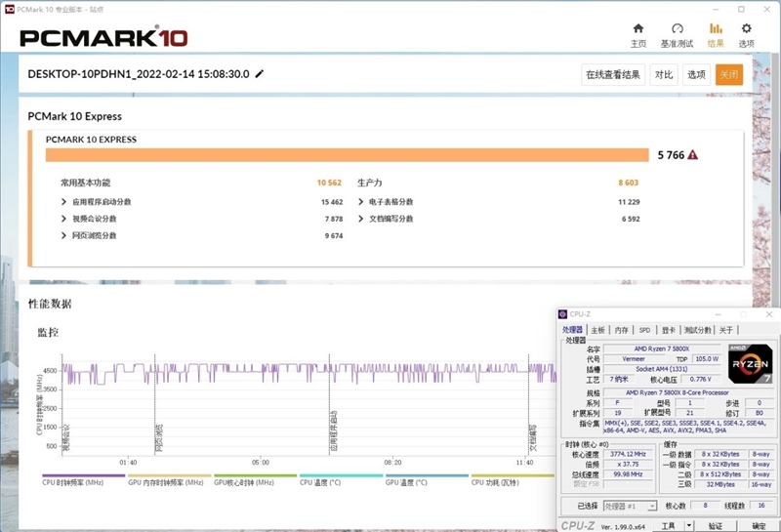
Task: Open the 结果 results chart icon
Action: (716, 28)
